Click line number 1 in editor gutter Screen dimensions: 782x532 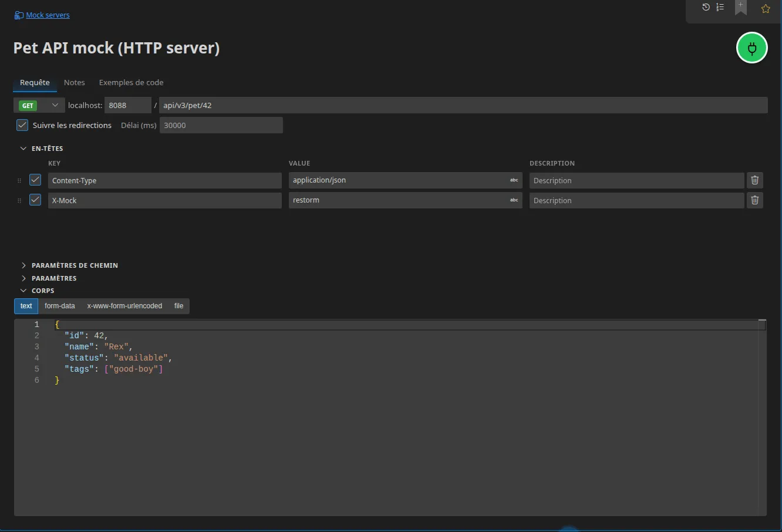[36, 325]
